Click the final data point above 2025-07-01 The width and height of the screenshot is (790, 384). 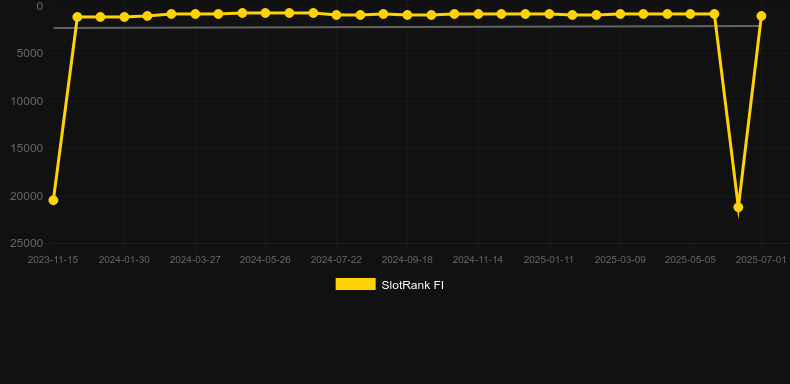(x=761, y=16)
